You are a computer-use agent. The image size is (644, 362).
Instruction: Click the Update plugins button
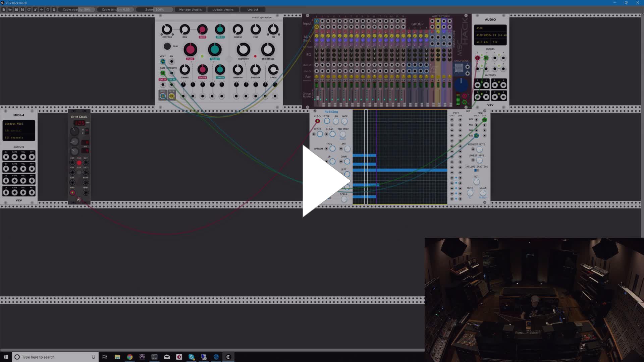click(x=223, y=9)
